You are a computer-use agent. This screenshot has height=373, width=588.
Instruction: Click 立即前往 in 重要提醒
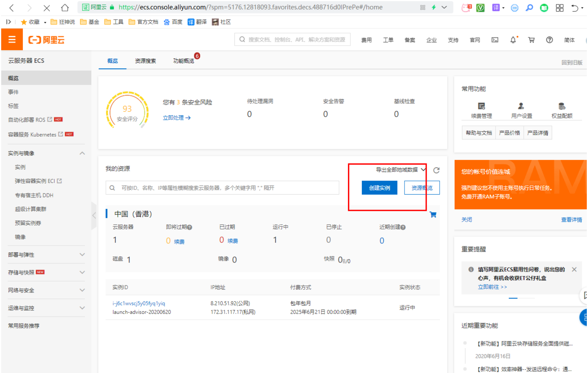492,287
